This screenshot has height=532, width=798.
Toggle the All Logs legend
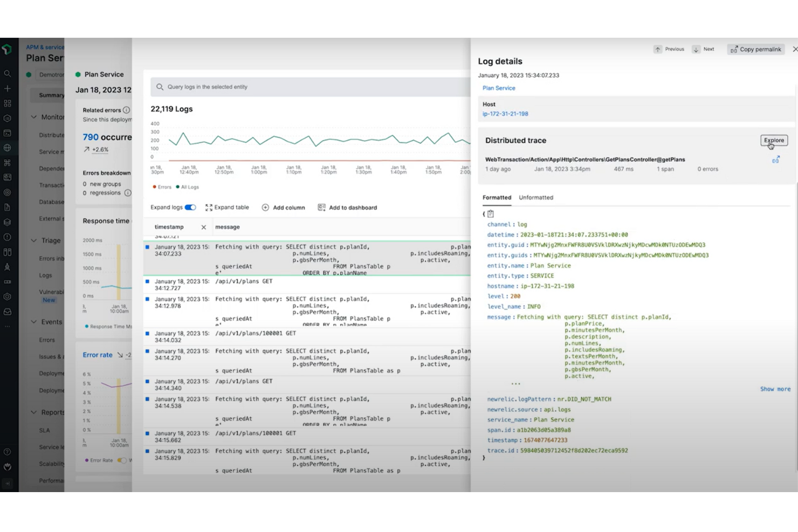pos(187,187)
